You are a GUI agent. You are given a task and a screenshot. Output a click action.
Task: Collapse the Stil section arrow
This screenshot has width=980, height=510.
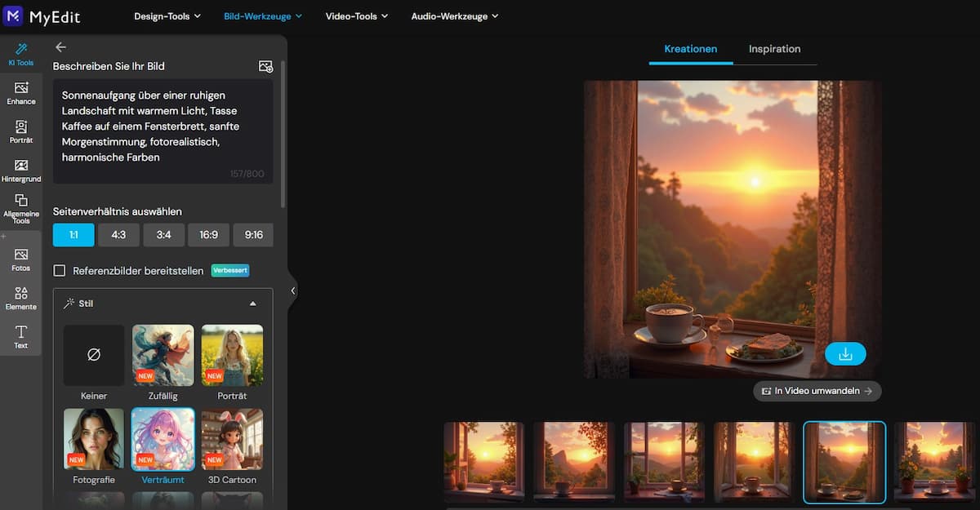coord(252,304)
